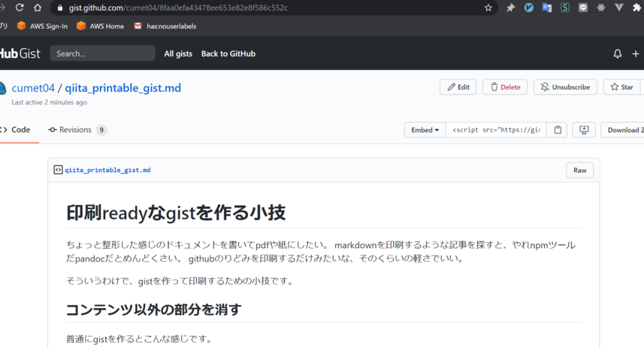
Task: Focus the gist Search field
Action: [102, 53]
